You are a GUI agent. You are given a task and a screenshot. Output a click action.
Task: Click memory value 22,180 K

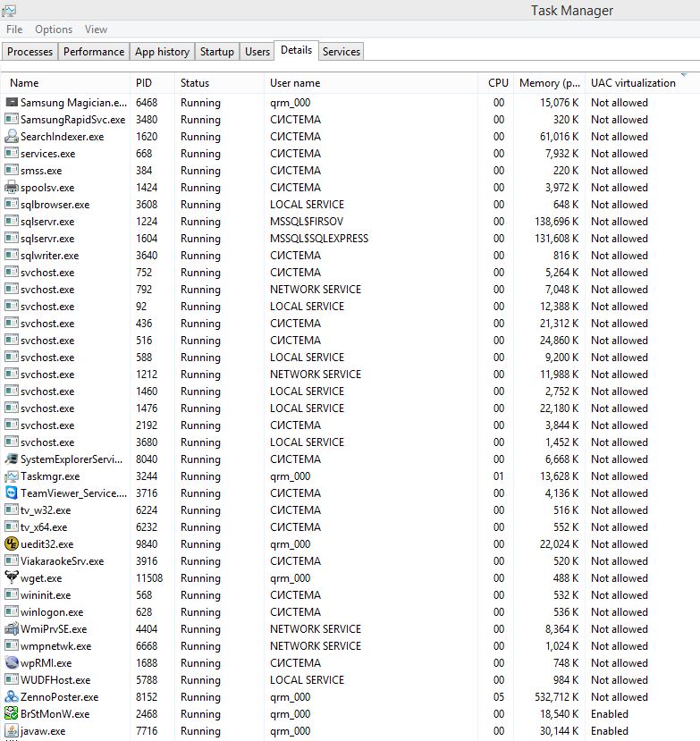click(559, 408)
